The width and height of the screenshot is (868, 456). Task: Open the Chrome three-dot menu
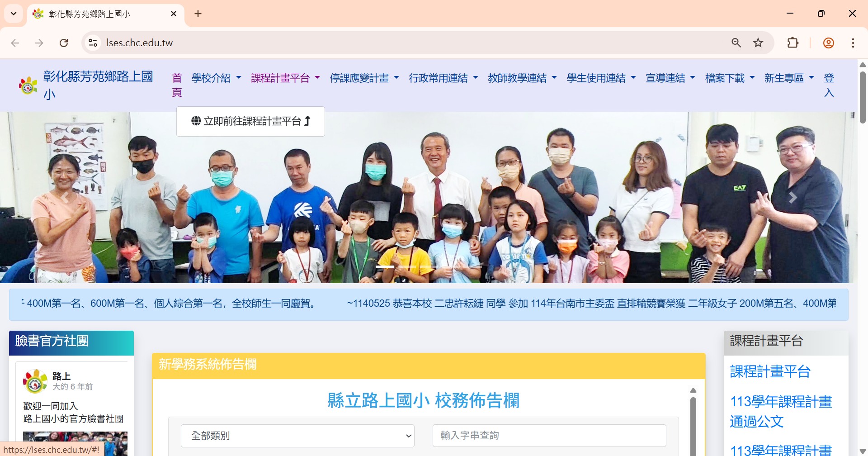(853, 43)
